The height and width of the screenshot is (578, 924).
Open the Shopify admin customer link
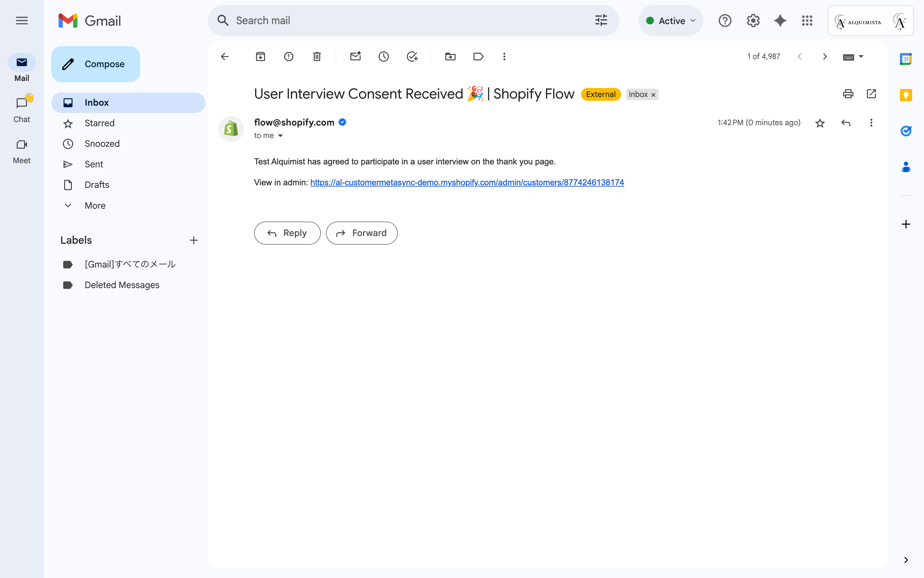pyautogui.click(x=467, y=183)
